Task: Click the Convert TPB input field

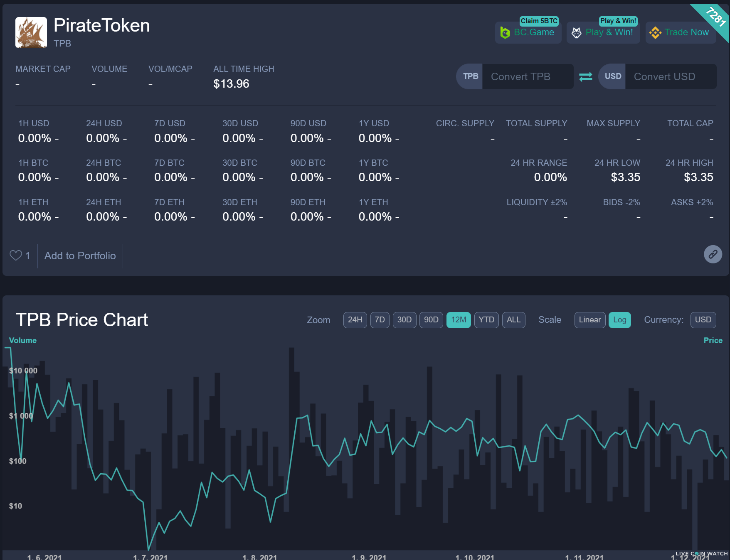Action: pos(527,76)
